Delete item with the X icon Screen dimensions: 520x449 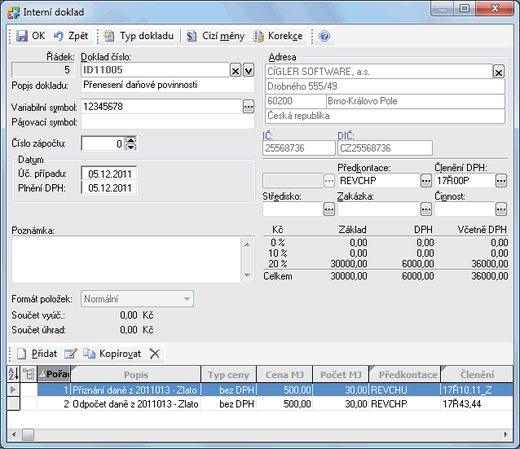[155, 354]
